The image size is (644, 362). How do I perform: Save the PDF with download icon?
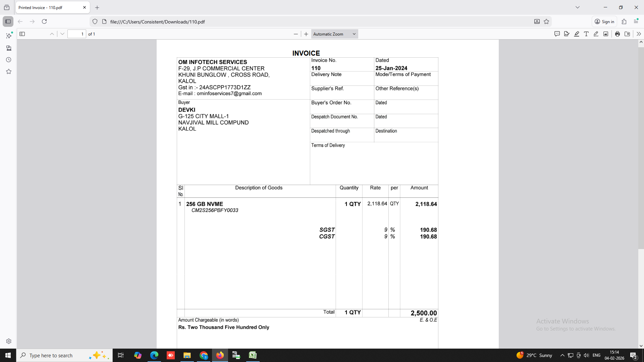pyautogui.click(x=627, y=34)
